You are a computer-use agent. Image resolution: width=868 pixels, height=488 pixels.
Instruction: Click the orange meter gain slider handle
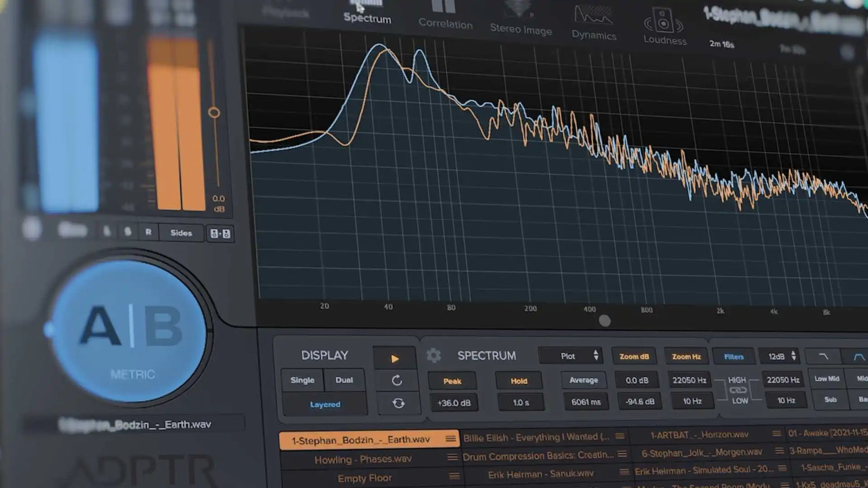(214, 112)
